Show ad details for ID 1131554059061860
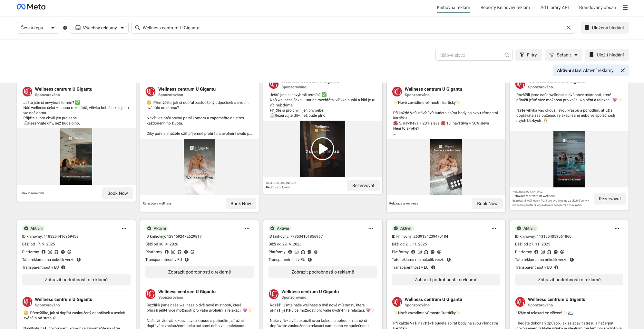 pyautogui.click(x=569, y=280)
